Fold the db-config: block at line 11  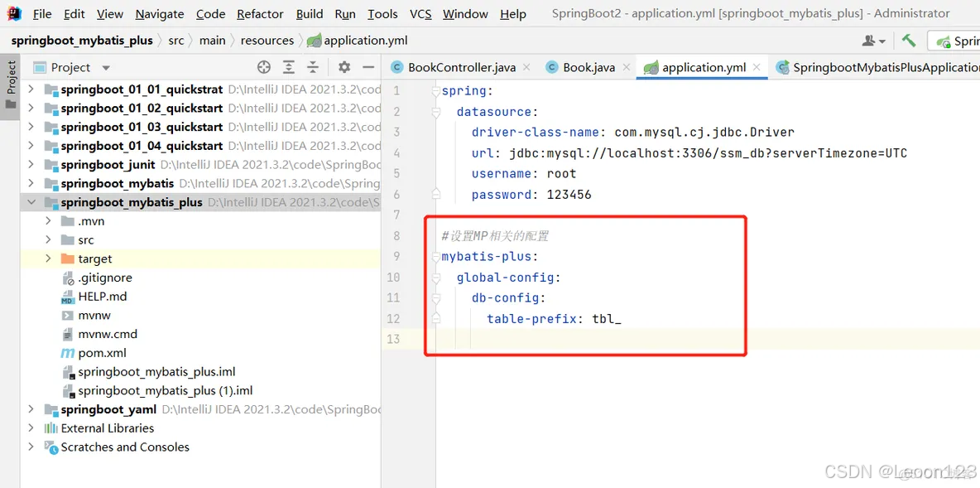(435, 297)
